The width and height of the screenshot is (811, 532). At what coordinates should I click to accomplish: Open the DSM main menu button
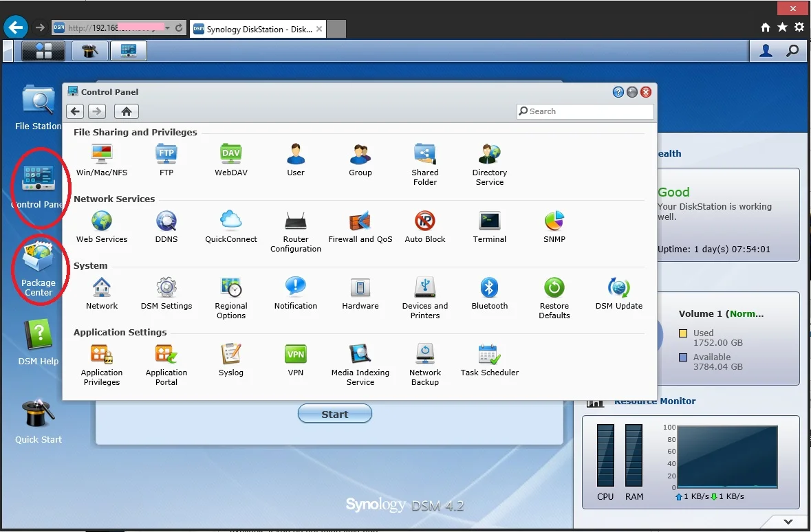[43, 51]
